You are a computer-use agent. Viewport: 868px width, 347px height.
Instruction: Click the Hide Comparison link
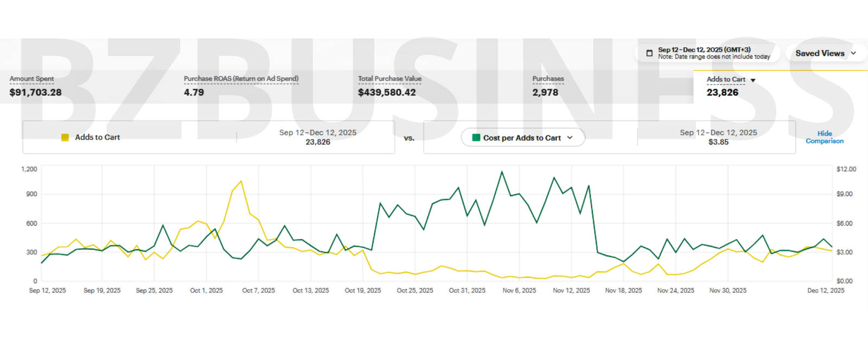[824, 137]
